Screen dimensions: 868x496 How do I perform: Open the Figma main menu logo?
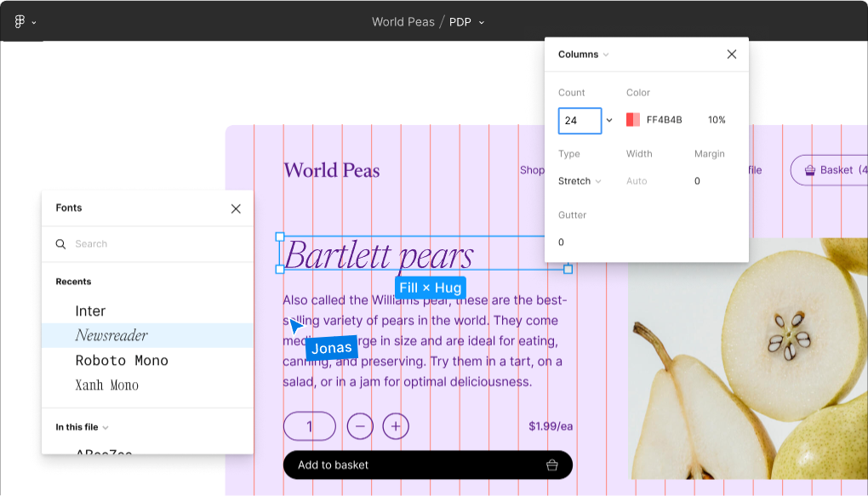point(20,22)
